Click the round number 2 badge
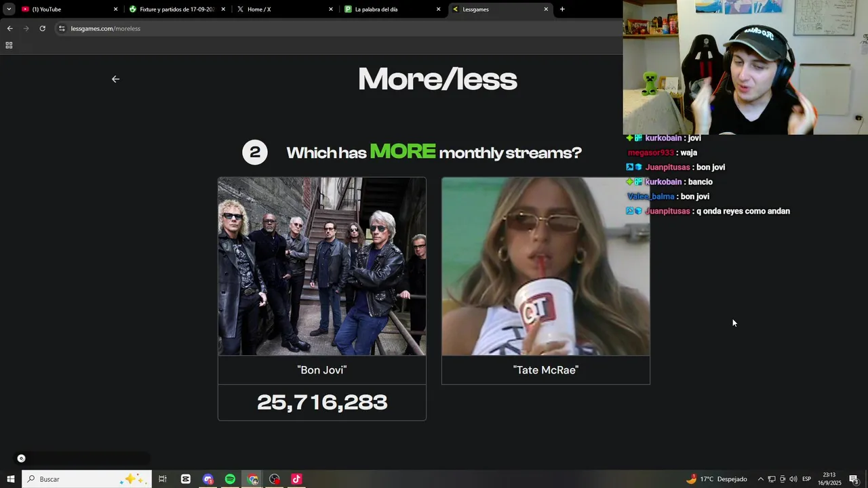The width and height of the screenshot is (868, 488). [x=255, y=152]
